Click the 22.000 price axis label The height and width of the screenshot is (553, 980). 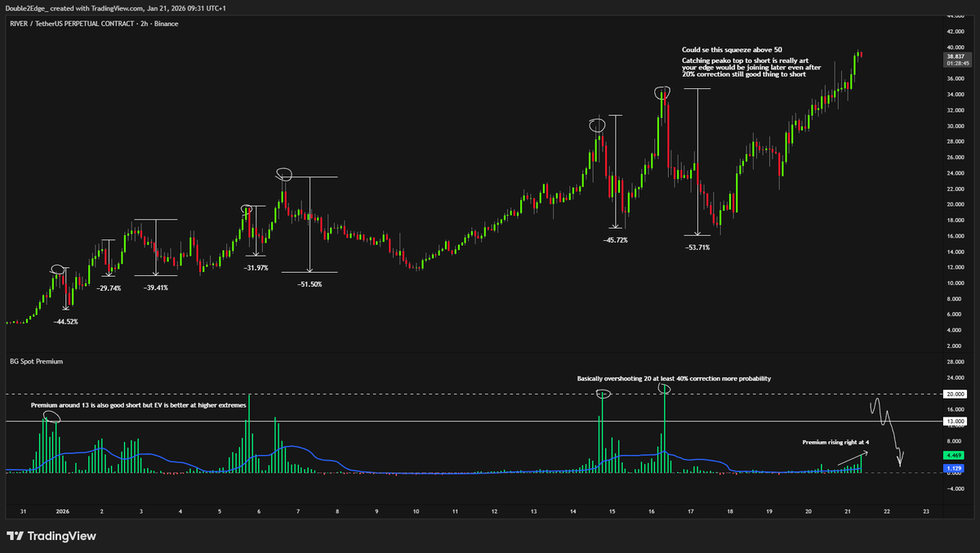955,190
